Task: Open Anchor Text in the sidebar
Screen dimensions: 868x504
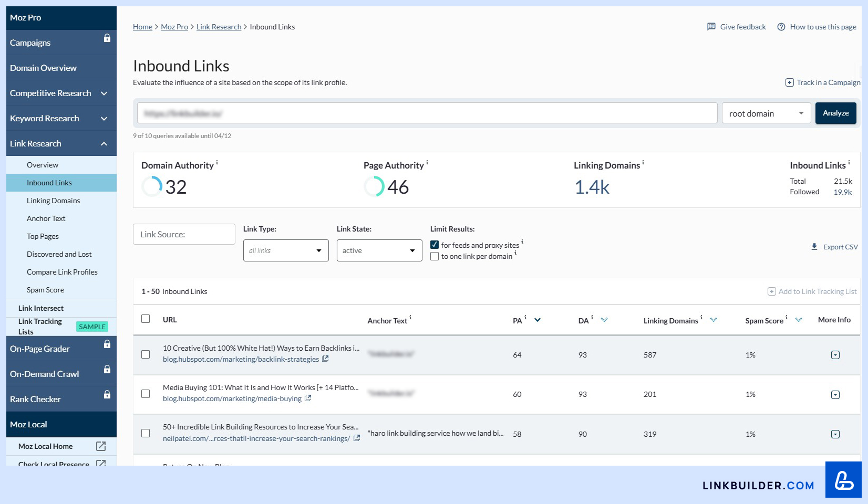Action: (46, 218)
